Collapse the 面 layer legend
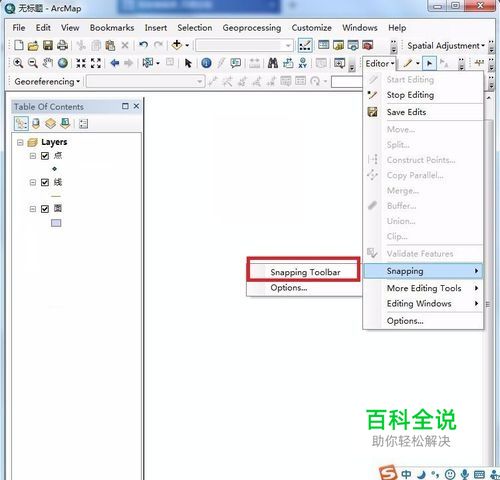Screen dimensions: 500x480 [x=33, y=209]
